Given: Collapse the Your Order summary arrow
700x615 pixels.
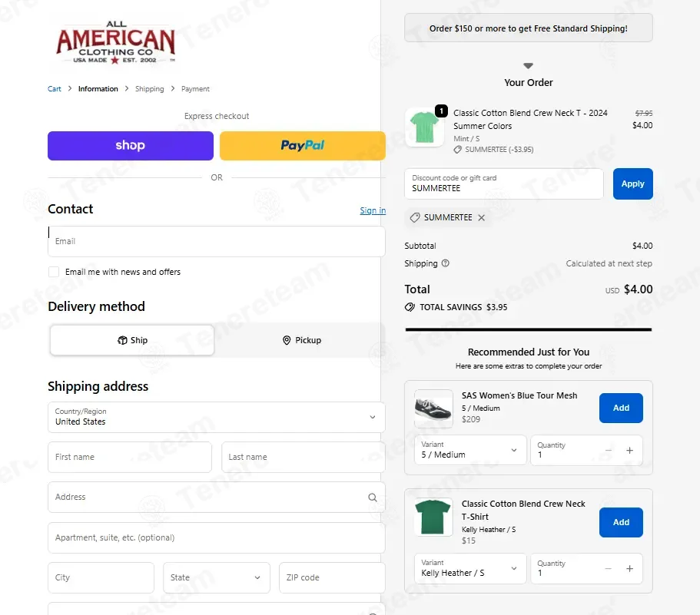Looking at the screenshot, I should click(x=528, y=66).
